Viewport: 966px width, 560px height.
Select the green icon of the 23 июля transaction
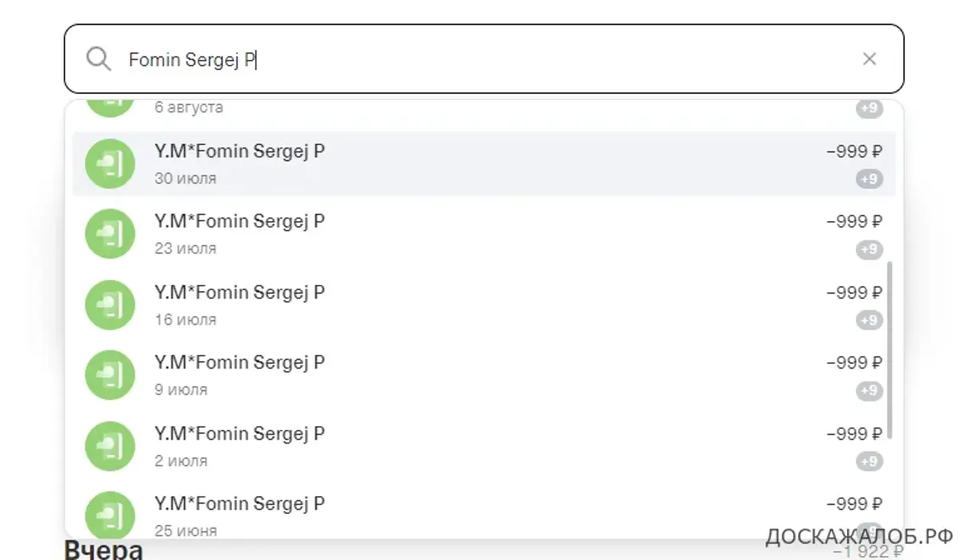click(x=110, y=234)
